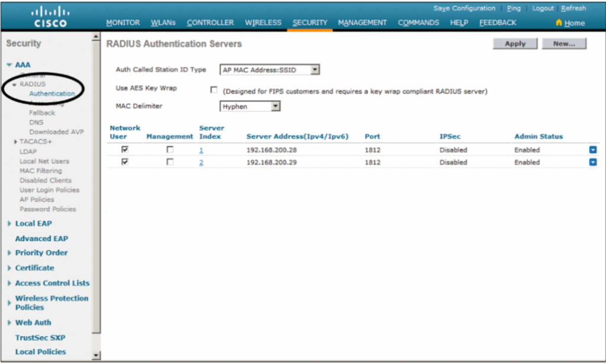Open RADIUS DNS settings
The image size is (606, 364).
36,123
